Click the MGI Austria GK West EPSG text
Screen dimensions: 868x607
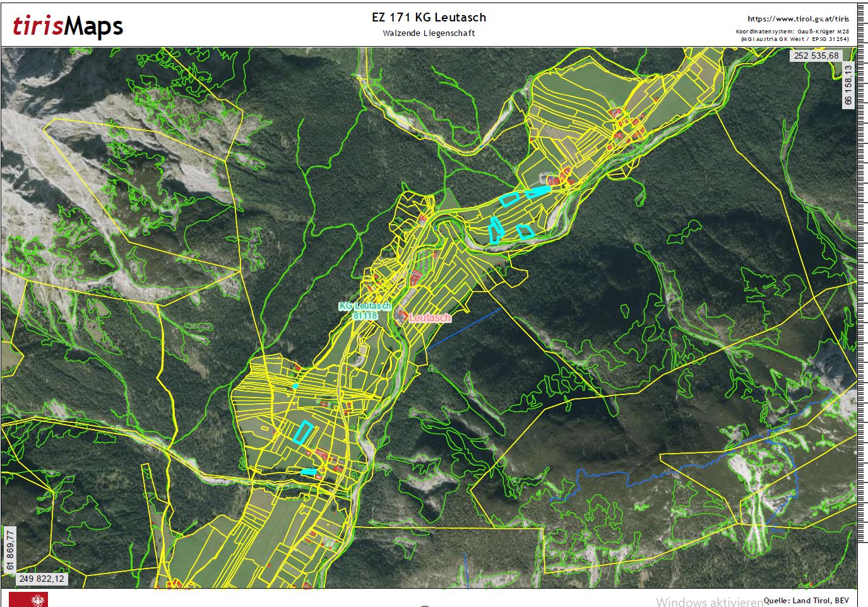click(794, 38)
